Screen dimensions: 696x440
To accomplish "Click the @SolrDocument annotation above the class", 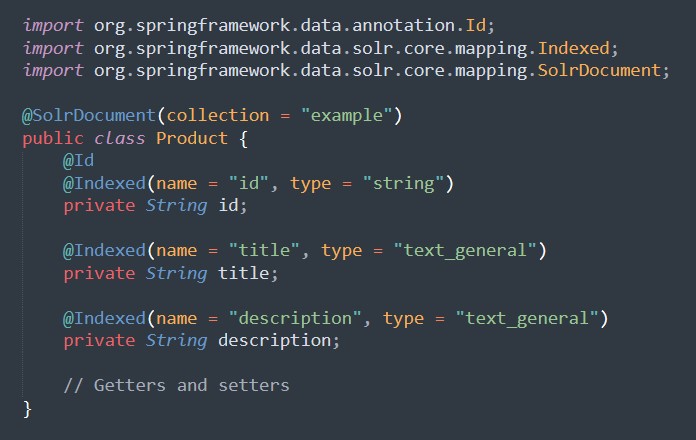I will pyautogui.click(x=86, y=115).
